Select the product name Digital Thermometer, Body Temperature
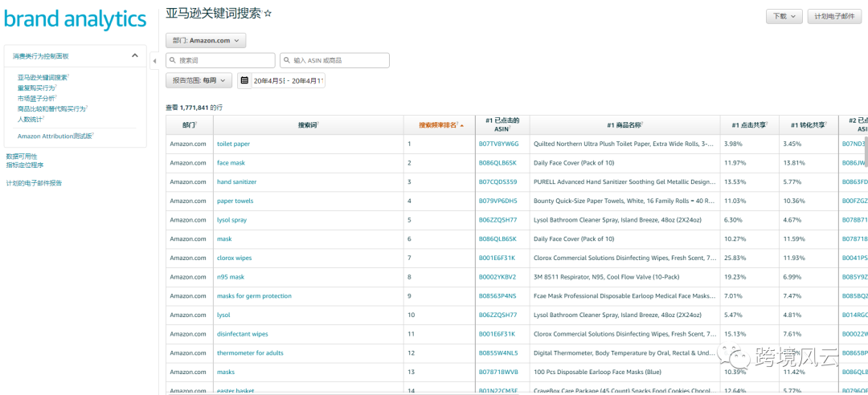The image size is (868, 395). [x=624, y=353]
